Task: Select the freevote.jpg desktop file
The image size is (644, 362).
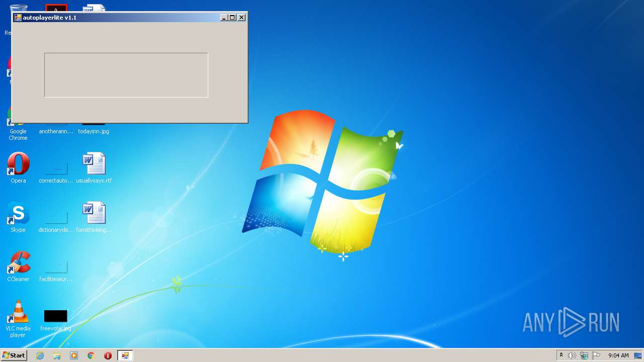Action: click(x=56, y=321)
